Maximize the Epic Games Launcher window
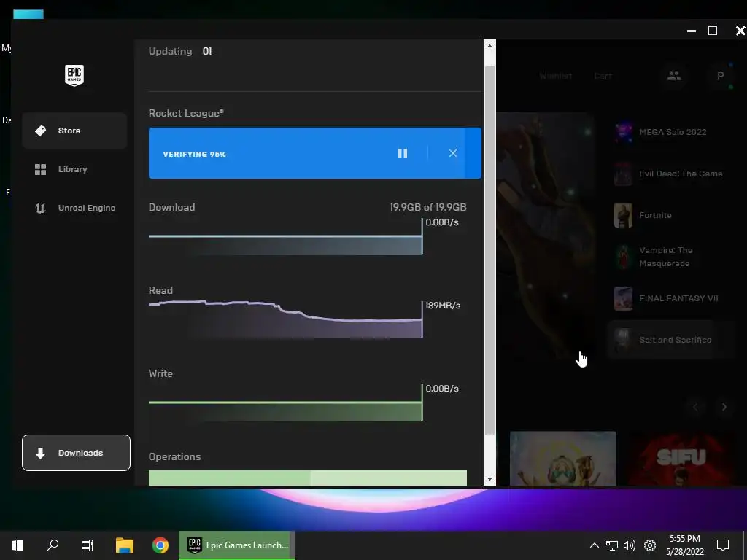This screenshot has height=560, width=747. coord(713,31)
